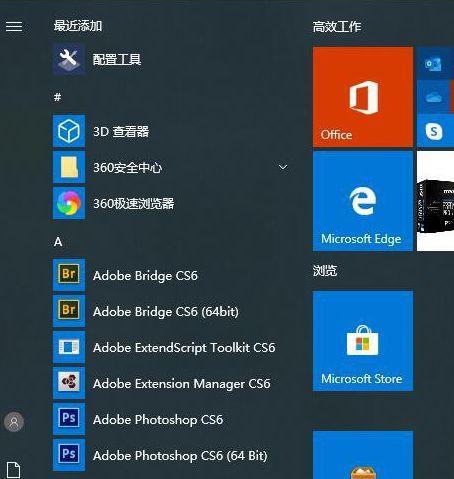
Task: Launch Adobe Bridge CS6 (64bit) label
Action: (x=166, y=312)
